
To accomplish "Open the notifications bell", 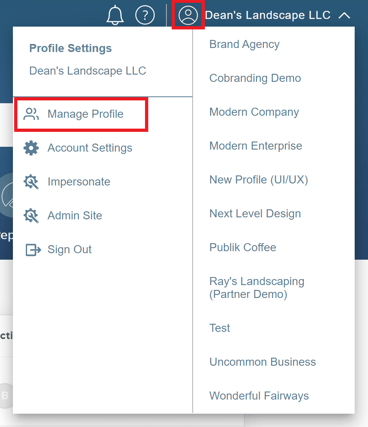I will [115, 15].
